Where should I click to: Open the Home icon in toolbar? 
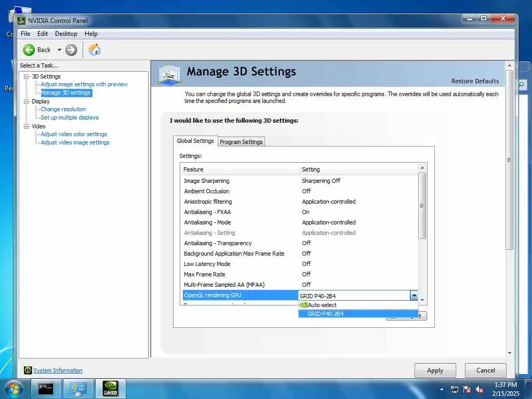point(95,50)
